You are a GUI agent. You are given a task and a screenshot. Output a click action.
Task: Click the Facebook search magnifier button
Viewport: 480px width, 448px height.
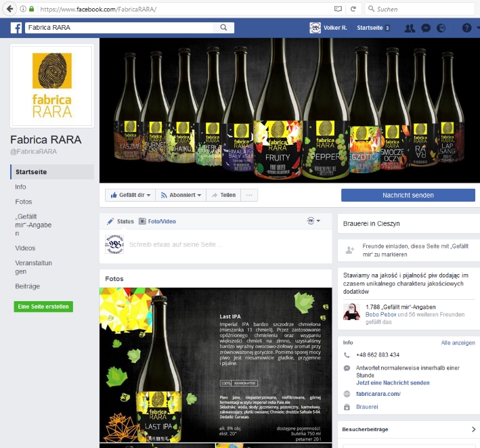coord(224,28)
